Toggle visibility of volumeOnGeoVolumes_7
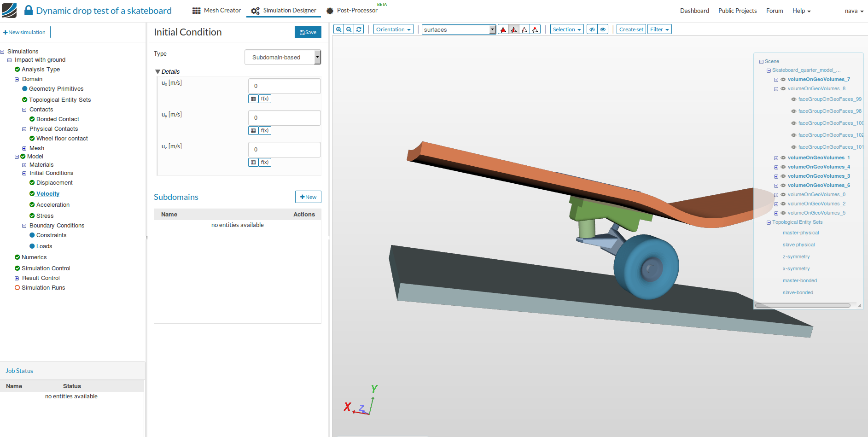 [783, 80]
